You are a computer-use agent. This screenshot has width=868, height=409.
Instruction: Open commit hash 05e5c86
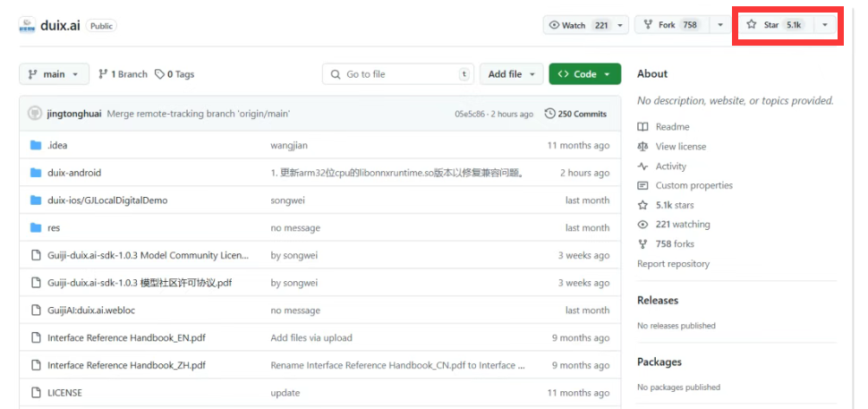click(470, 114)
